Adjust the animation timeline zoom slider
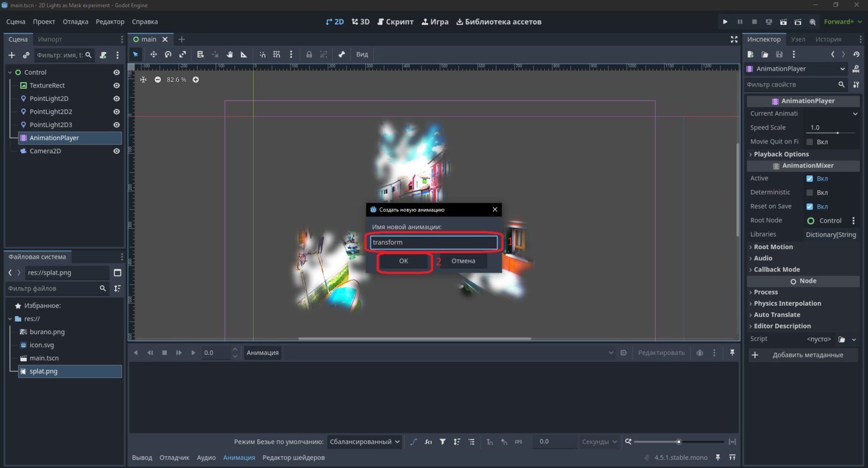The image size is (868, 468). (679, 441)
